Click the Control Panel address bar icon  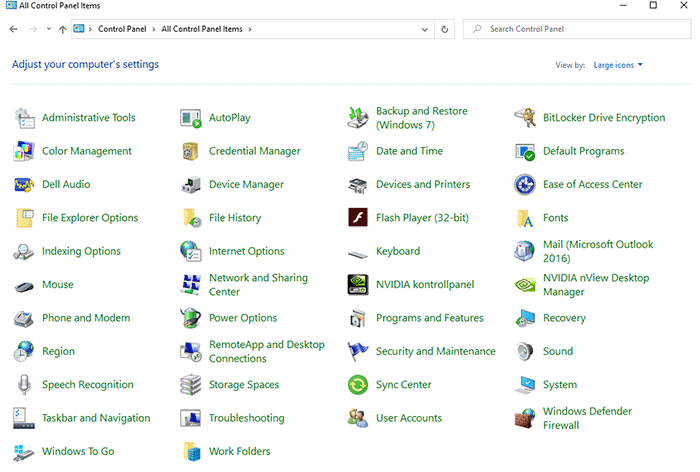[79, 29]
